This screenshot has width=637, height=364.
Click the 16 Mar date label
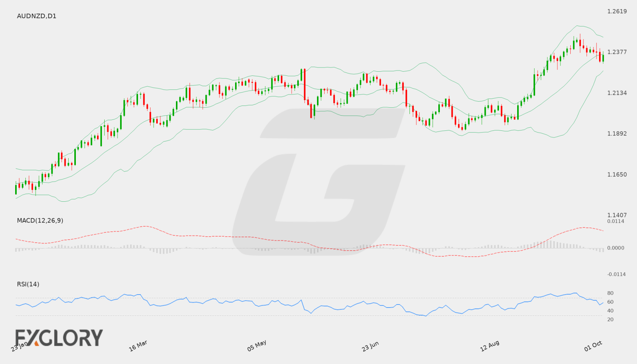(x=138, y=346)
